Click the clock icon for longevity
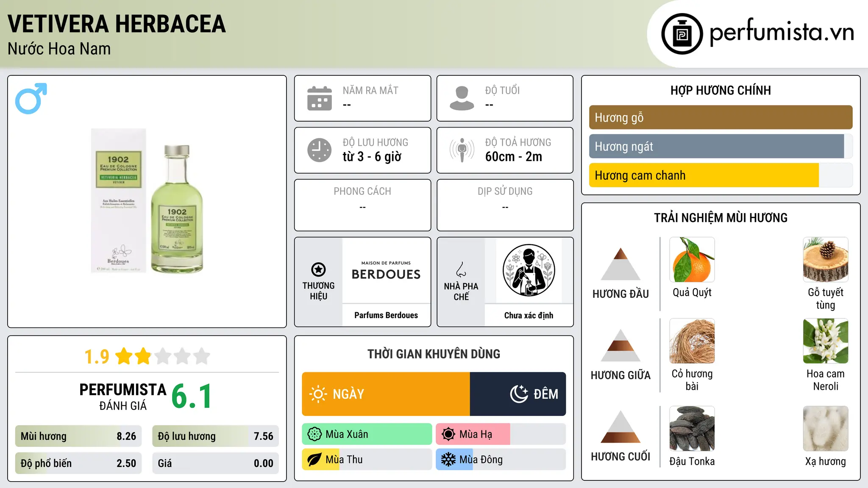This screenshot has height=488, width=868. (x=320, y=150)
